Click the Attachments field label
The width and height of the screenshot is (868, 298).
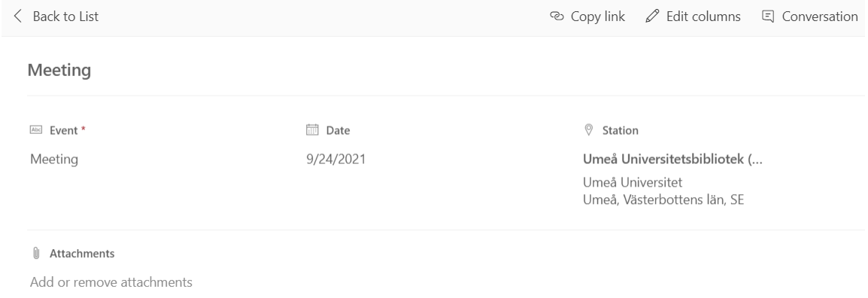[82, 254]
